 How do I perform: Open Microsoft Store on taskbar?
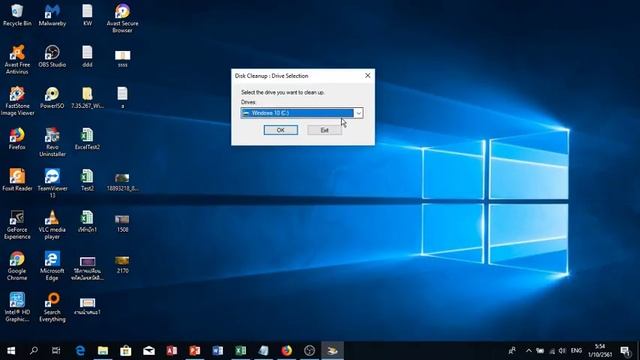click(x=126, y=351)
